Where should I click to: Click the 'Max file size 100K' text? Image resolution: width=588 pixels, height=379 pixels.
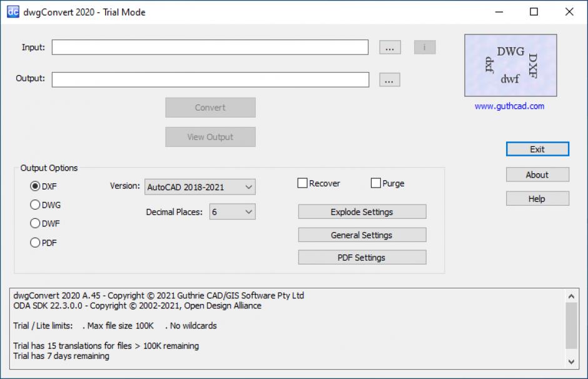[120, 325]
